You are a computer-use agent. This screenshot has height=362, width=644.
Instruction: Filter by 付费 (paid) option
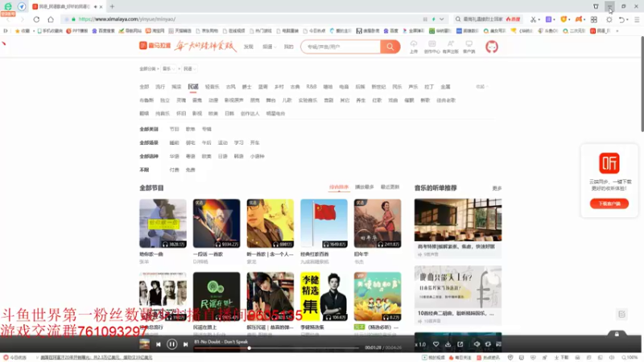click(174, 170)
